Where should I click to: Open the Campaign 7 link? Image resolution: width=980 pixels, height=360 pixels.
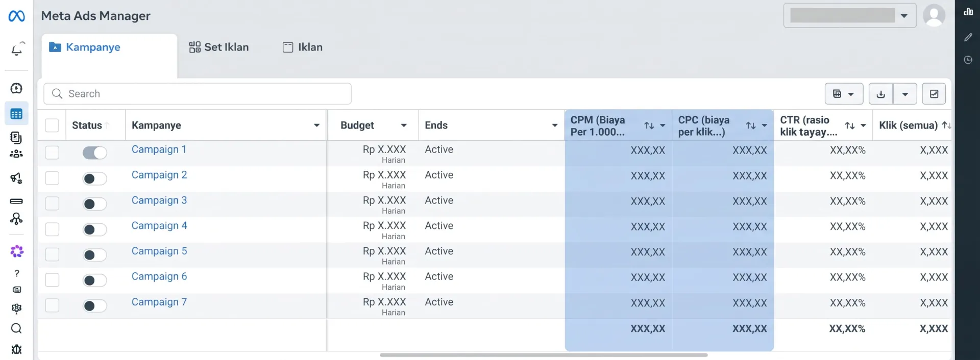(x=159, y=302)
